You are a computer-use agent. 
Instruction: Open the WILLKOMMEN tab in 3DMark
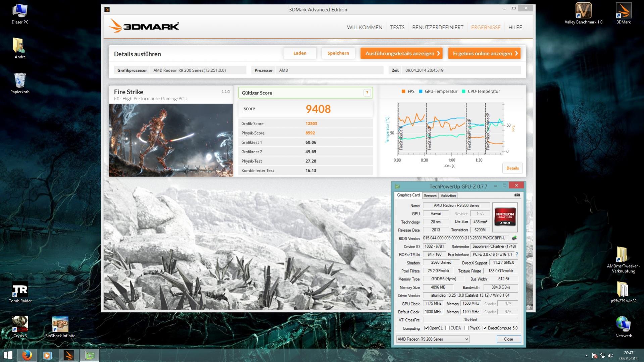click(x=364, y=28)
